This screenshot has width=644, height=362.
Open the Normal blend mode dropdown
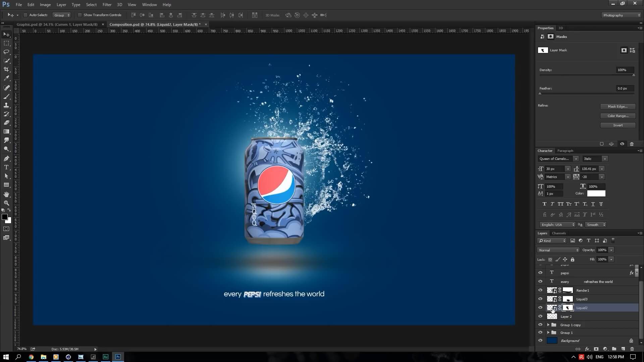tap(558, 250)
